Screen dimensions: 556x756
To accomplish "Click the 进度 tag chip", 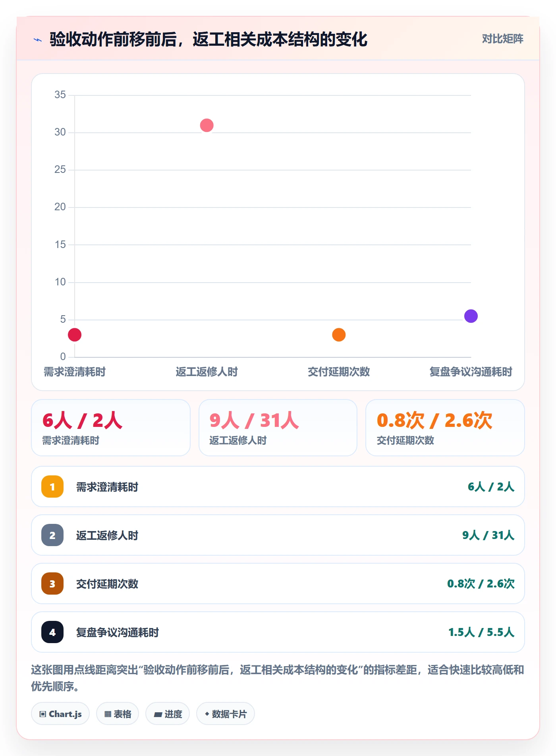I will (x=168, y=714).
